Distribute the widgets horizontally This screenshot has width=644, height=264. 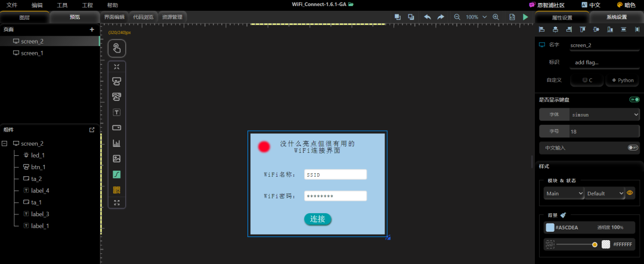point(637,29)
